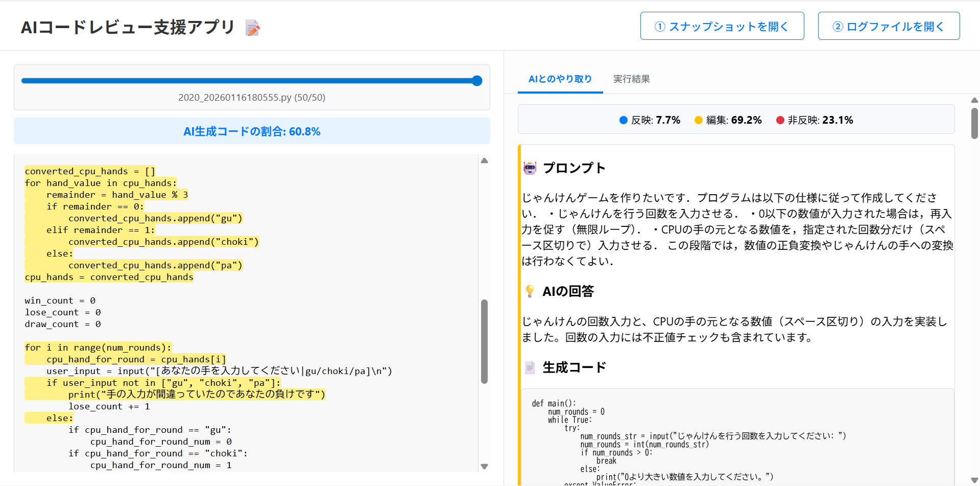Click the document icon next to 生成コード

click(530, 367)
